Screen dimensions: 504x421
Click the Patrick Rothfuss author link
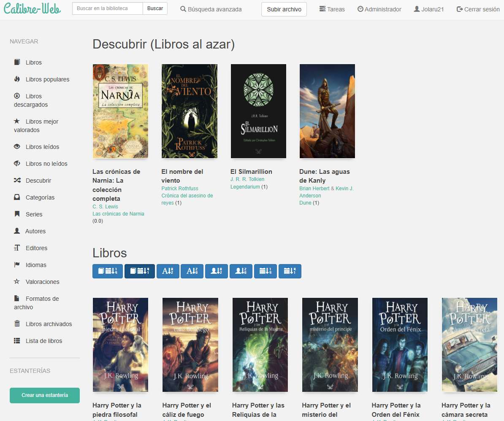point(180,189)
